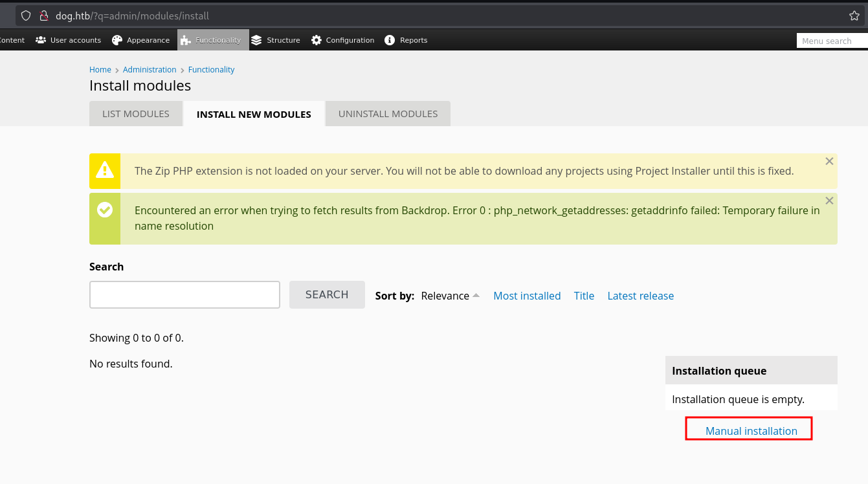The width and height of the screenshot is (868, 484).
Task: Sort results by Most installed
Action: tap(527, 296)
